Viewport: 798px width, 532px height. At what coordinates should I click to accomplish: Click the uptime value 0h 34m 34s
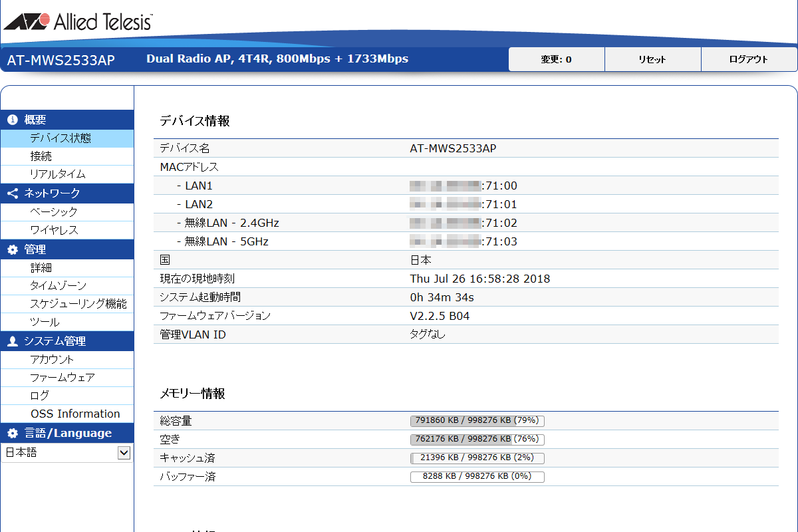442,297
